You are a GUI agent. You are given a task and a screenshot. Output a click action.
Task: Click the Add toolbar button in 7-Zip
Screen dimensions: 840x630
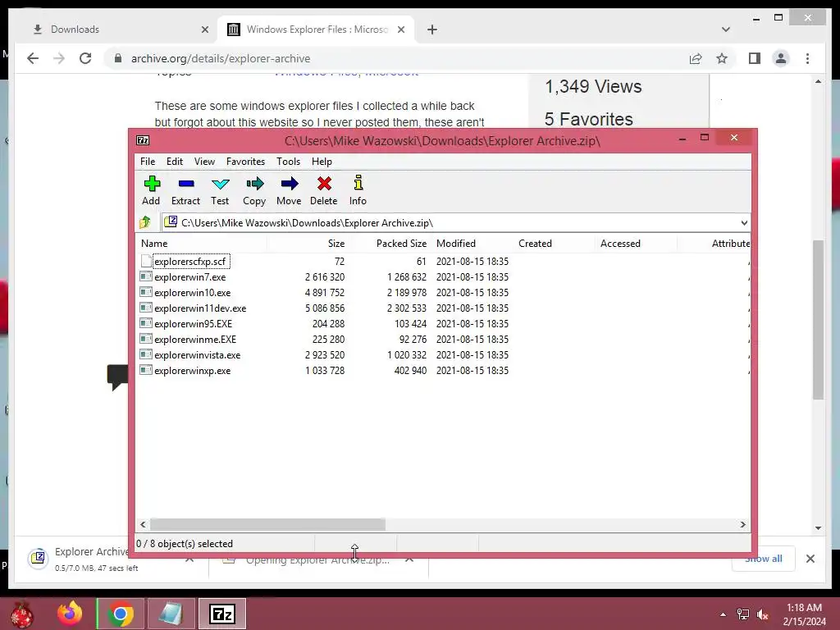(x=151, y=190)
